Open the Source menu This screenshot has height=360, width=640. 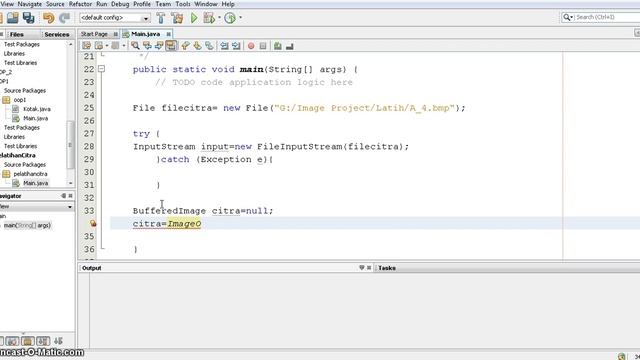[x=55, y=4]
